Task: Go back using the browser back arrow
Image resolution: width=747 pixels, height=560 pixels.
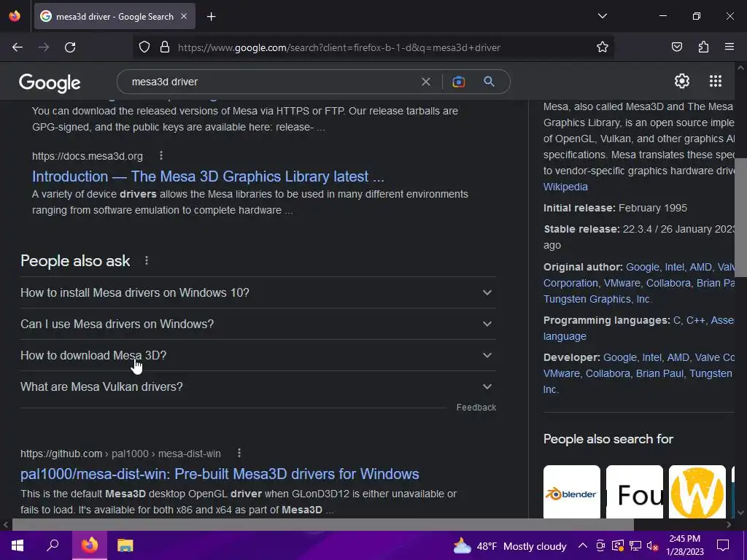Action: pos(18,47)
